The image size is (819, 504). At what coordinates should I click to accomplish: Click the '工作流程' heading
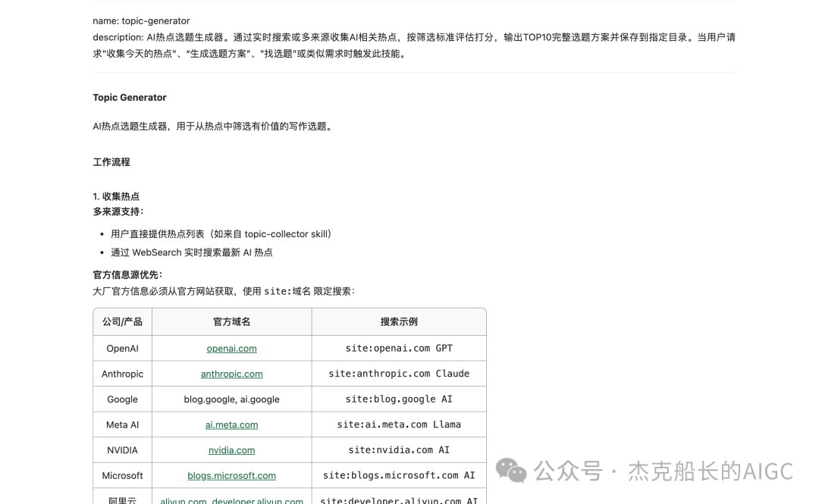click(x=111, y=162)
